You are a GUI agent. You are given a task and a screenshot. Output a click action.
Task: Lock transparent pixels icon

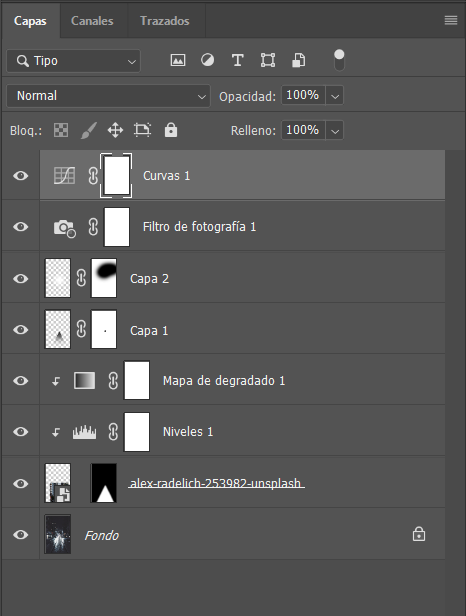click(x=61, y=130)
